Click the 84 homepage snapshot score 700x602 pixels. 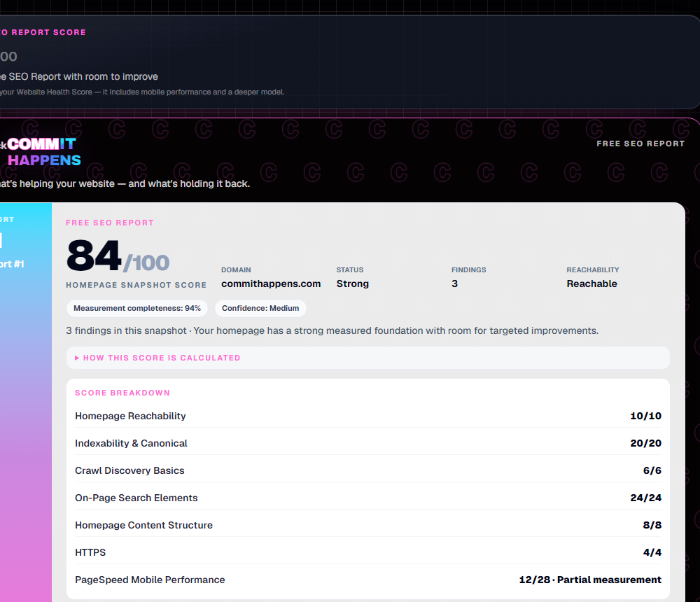coord(94,255)
